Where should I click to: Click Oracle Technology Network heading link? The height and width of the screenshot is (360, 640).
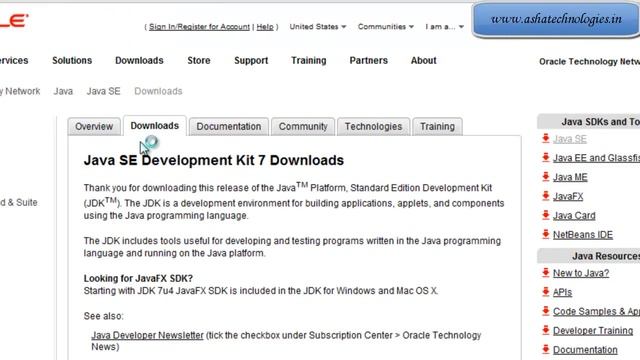click(x=589, y=62)
